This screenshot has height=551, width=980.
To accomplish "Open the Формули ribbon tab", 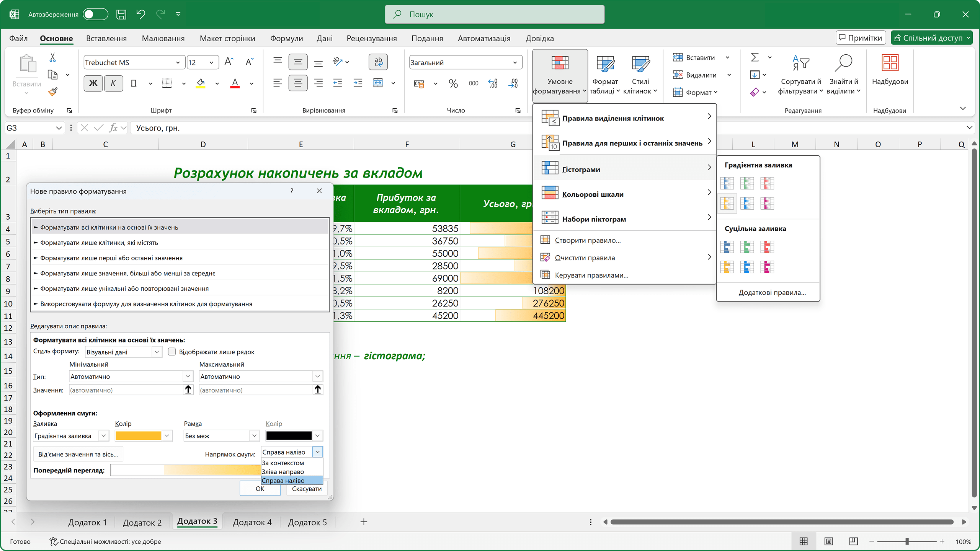I will tap(286, 38).
